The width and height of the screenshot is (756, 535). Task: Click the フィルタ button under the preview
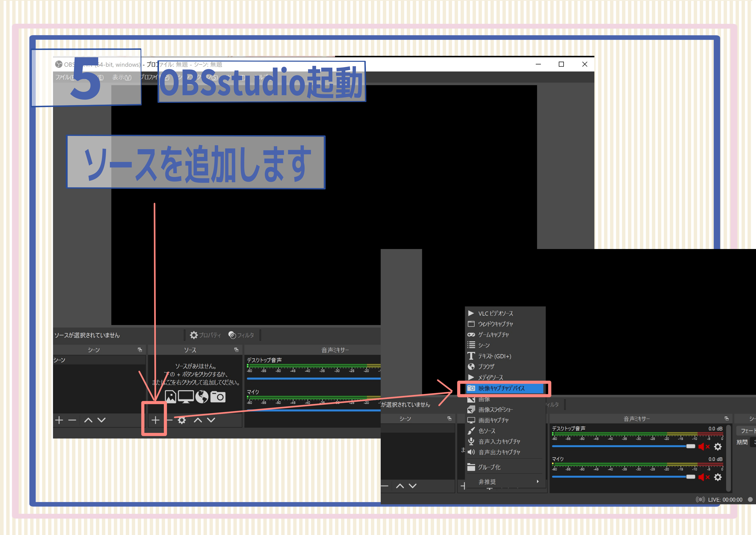[x=241, y=335]
